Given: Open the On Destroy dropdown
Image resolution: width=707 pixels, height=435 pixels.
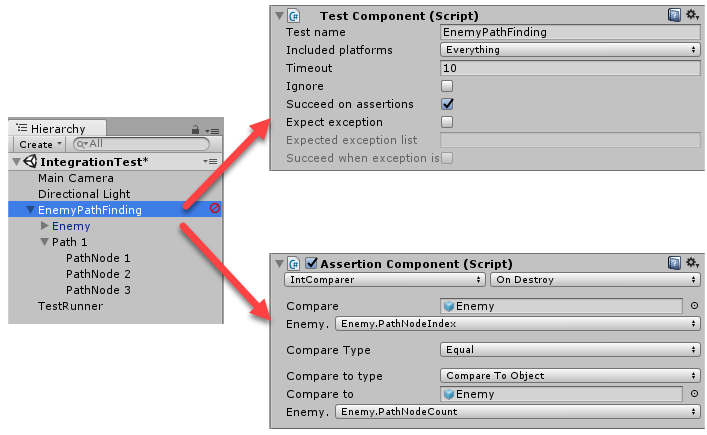Looking at the screenshot, I should (x=596, y=280).
